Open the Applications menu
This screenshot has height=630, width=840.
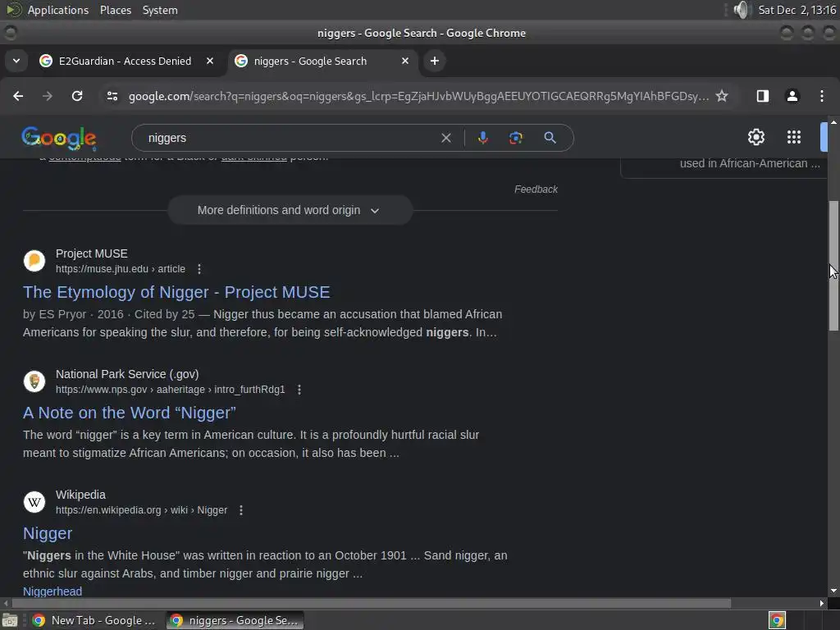coord(58,10)
